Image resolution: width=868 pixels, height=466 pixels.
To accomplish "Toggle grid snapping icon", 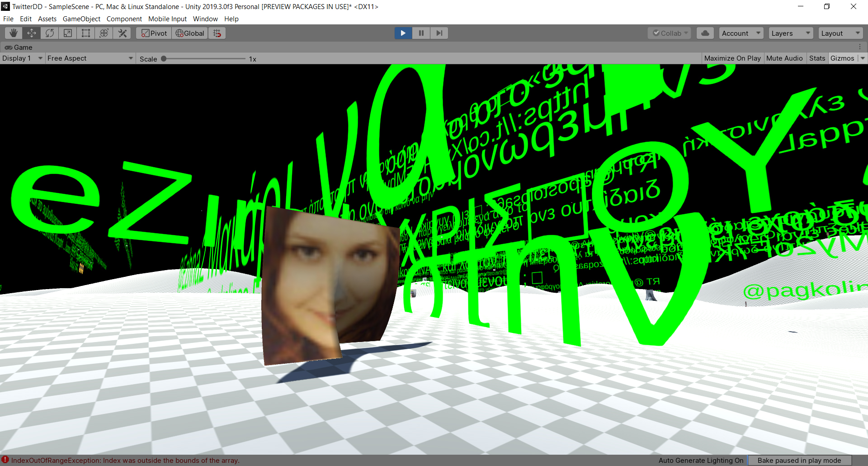I will pos(217,33).
